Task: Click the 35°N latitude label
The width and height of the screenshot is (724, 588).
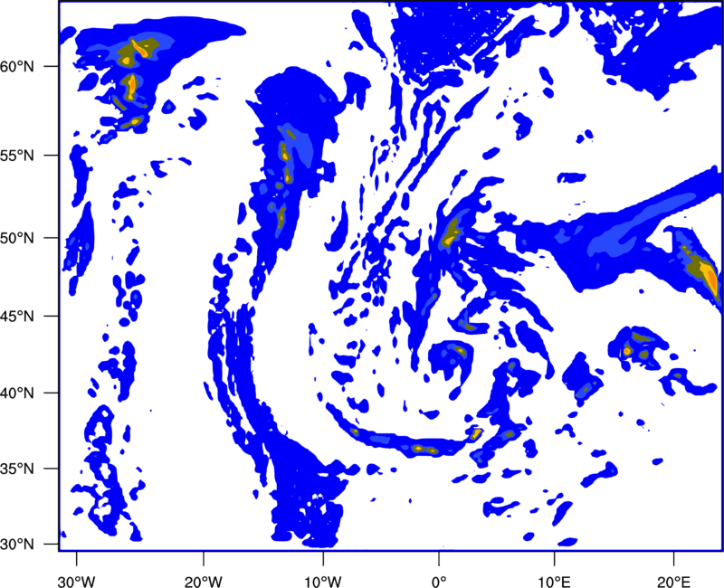Action: [17, 469]
